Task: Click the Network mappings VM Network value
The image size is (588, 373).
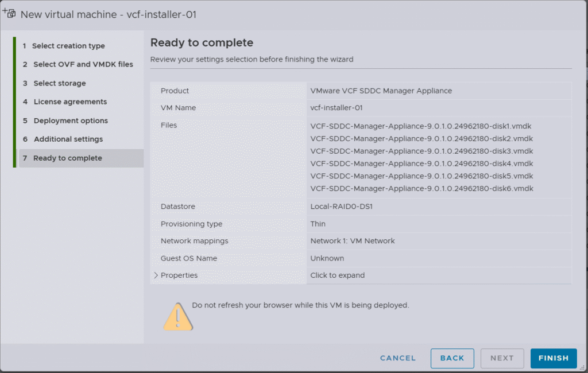Action: [x=353, y=241]
